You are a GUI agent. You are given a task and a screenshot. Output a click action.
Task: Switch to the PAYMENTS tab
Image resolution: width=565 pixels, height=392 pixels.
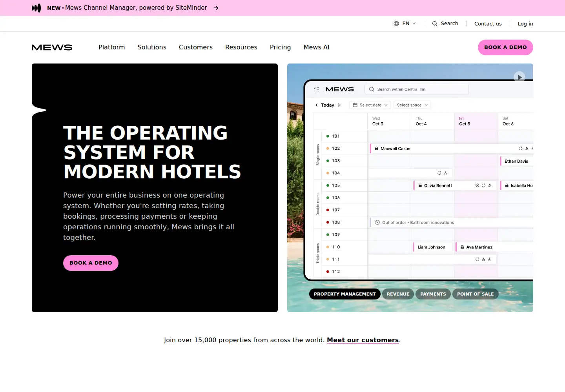click(x=433, y=294)
